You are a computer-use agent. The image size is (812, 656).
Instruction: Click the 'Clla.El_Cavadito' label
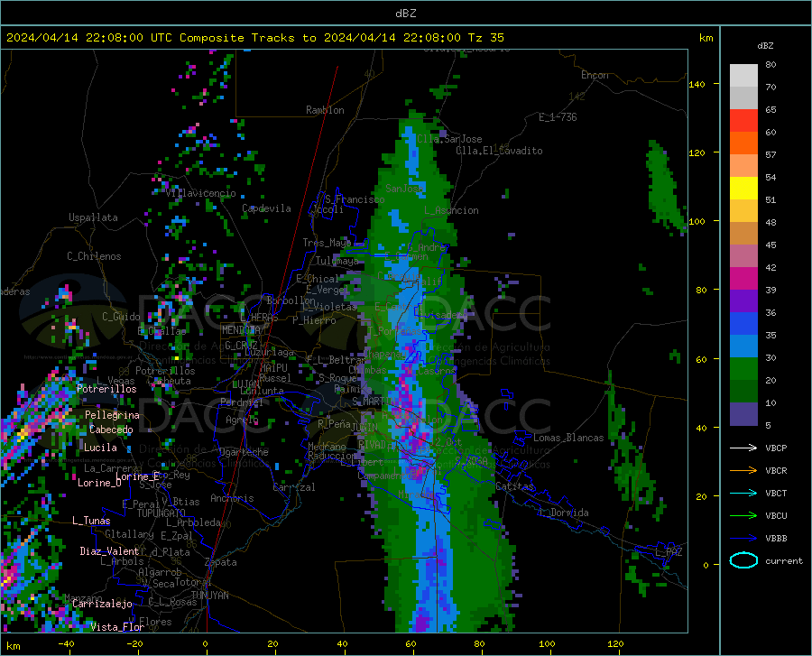499,151
